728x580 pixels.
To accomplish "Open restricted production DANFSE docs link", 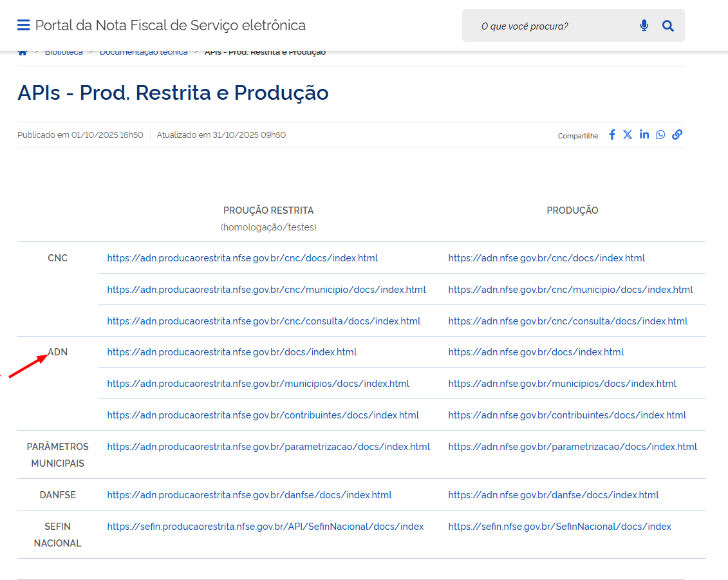I will click(249, 495).
